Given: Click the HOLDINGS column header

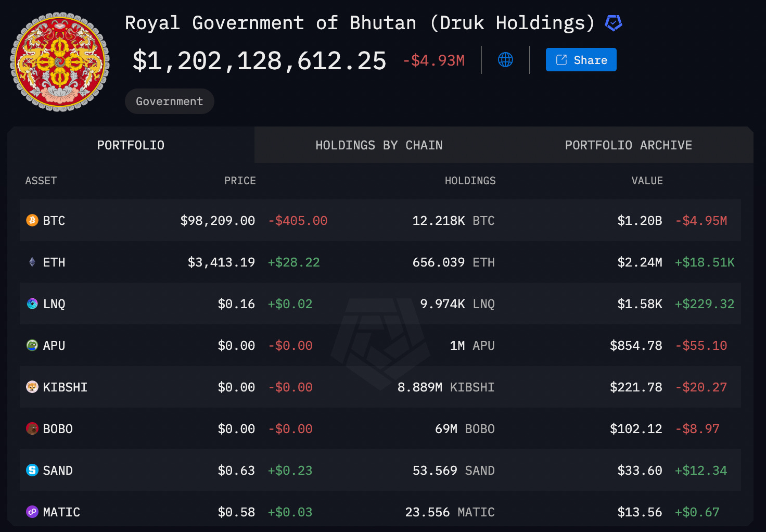Looking at the screenshot, I should 470,181.
